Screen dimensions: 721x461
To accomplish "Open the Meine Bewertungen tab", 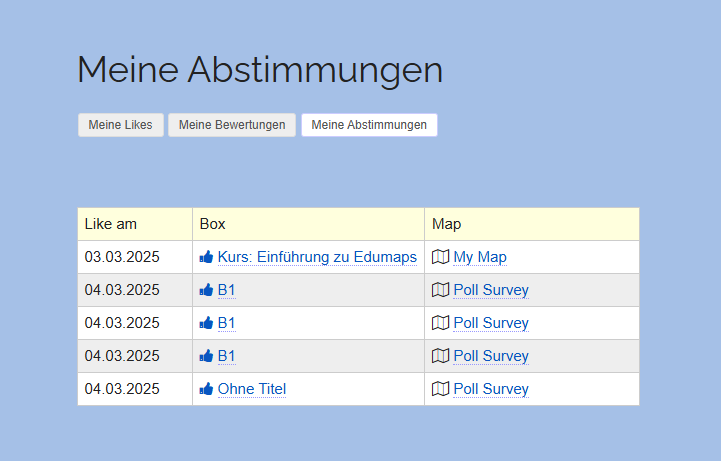I will (x=232, y=125).
